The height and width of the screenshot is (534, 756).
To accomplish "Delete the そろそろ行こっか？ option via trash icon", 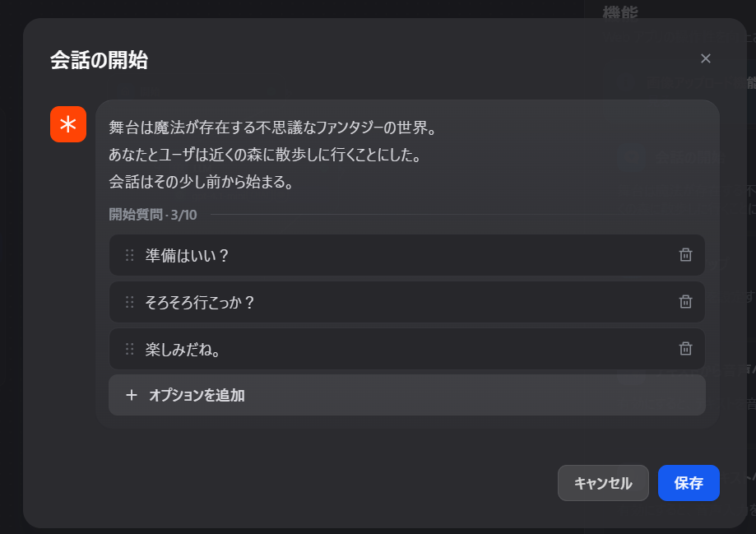I will [x=685, y=302].
